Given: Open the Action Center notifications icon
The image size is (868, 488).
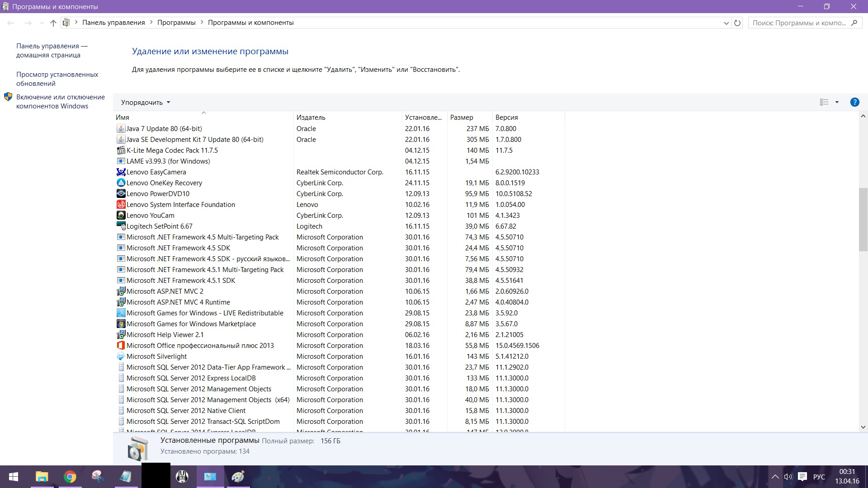Looking at the screenshot, I should pos(802,477).
